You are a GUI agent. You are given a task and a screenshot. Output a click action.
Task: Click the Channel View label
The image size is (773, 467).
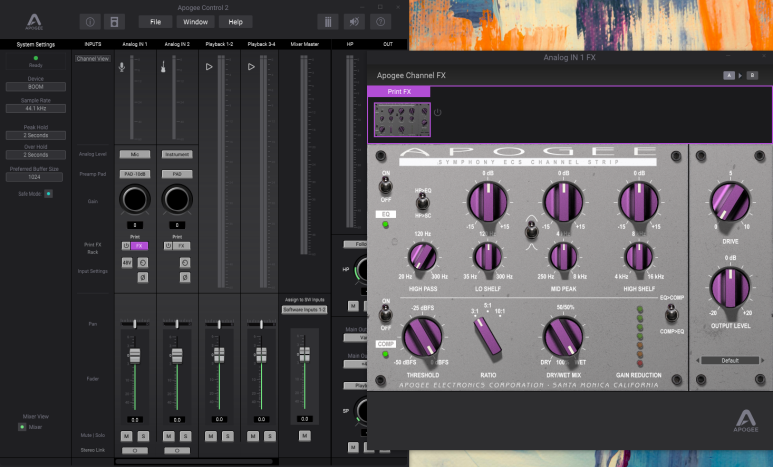point(93,59)
